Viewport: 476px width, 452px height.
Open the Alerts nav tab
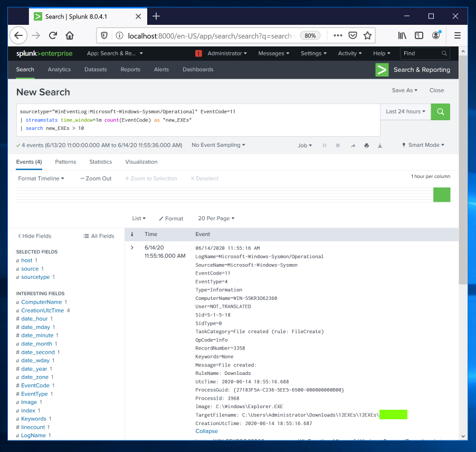point(161,70)
